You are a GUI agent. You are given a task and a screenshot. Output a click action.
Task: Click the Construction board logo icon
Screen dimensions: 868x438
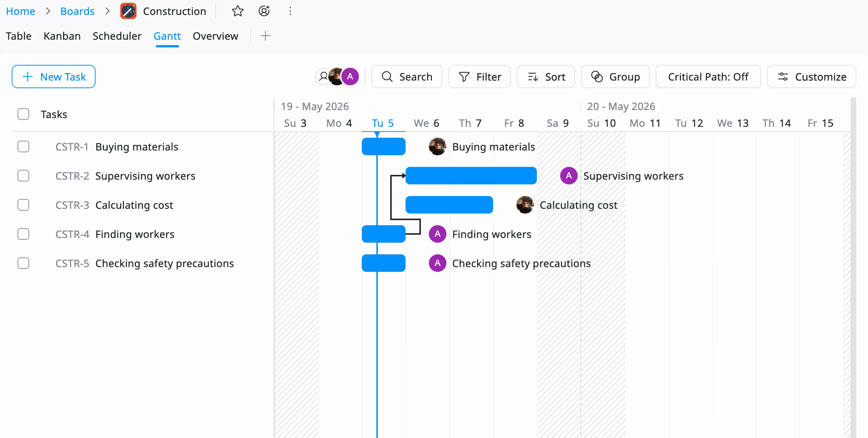pyautogui.click(x=128, y=11)
